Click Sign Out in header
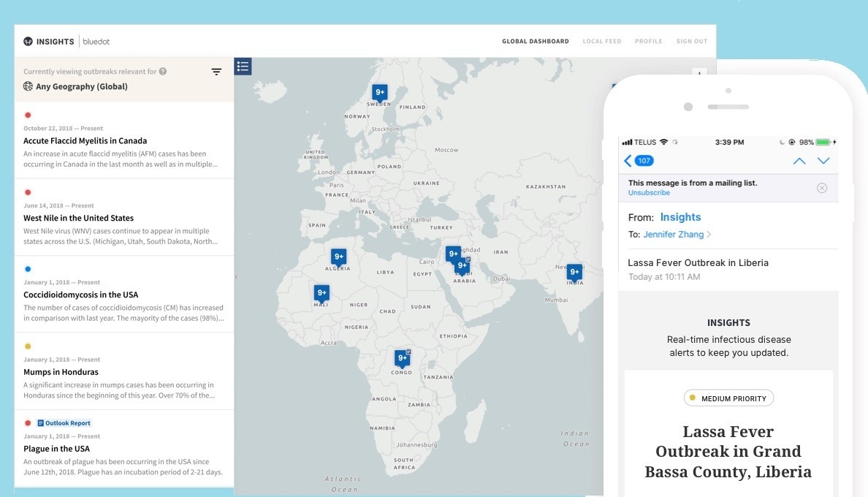868x497 pixels. [x=691, y=42]
